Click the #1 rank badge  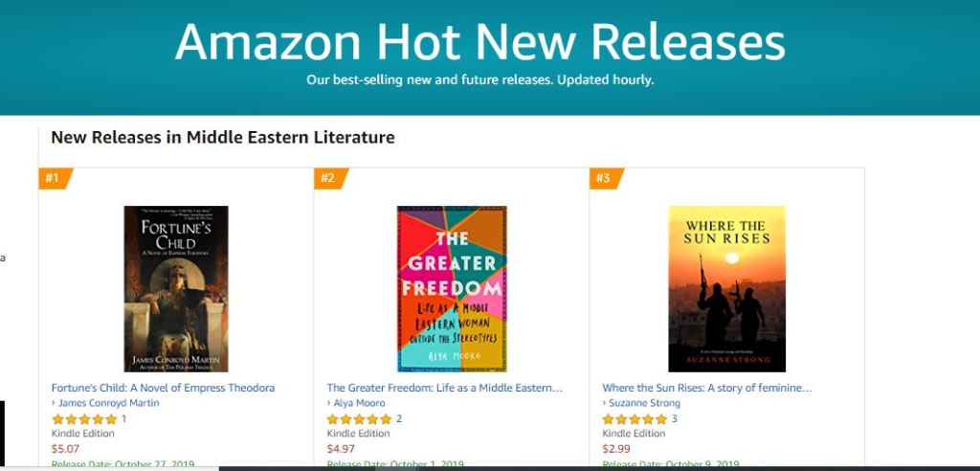[54, 178]
